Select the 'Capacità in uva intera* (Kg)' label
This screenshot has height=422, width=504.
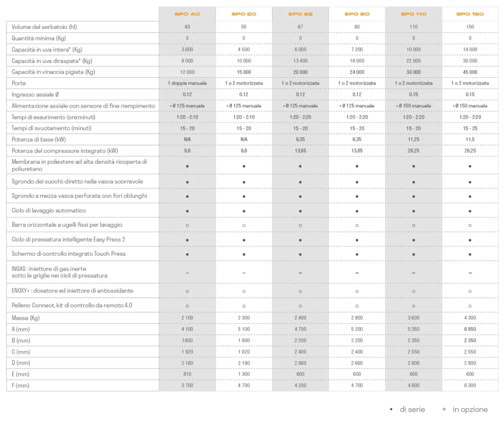tap(47, 50)
